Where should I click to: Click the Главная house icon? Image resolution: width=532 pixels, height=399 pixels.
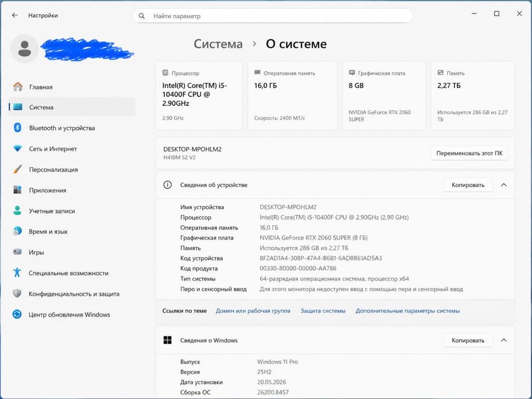[18, 87]
